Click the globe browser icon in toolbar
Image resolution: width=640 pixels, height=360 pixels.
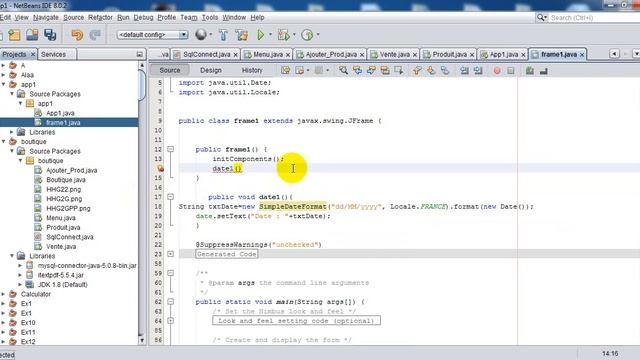pyautogui.click(x=200, y=35)
